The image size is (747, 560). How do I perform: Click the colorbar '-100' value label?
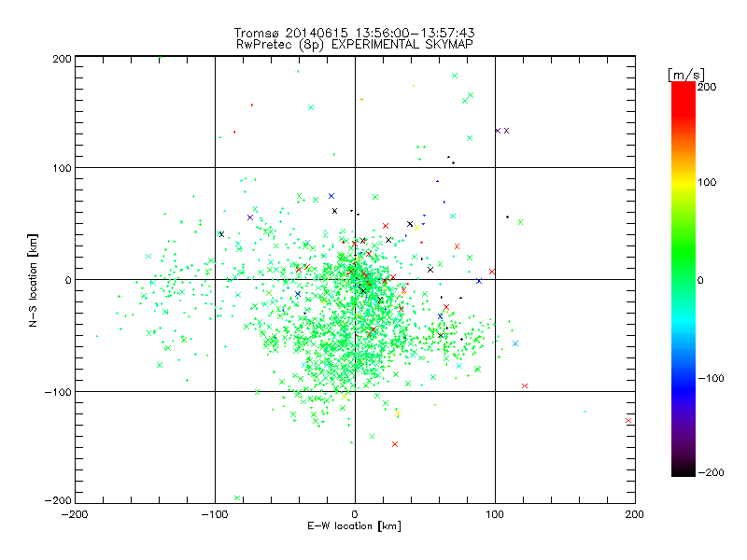(711, 378)
